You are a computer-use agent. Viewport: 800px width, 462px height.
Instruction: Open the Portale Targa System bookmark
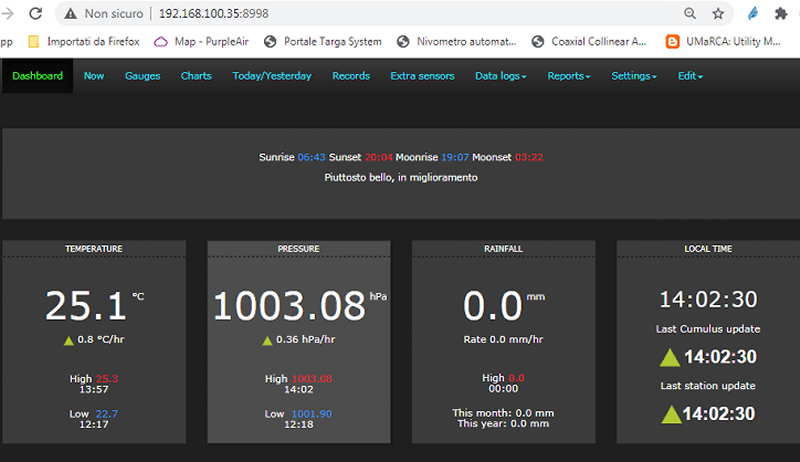[333, 42]
